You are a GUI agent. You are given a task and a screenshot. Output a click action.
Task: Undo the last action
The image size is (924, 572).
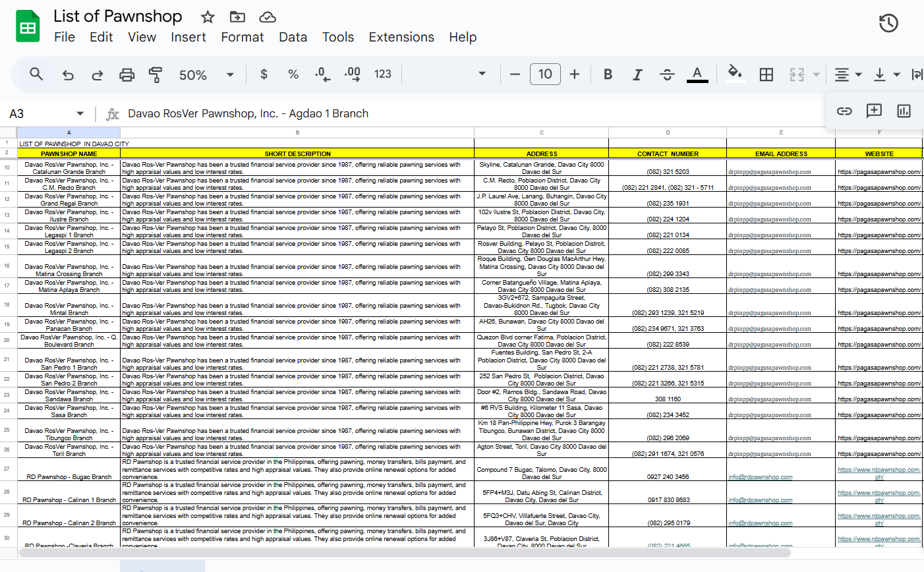coord(68,74)
